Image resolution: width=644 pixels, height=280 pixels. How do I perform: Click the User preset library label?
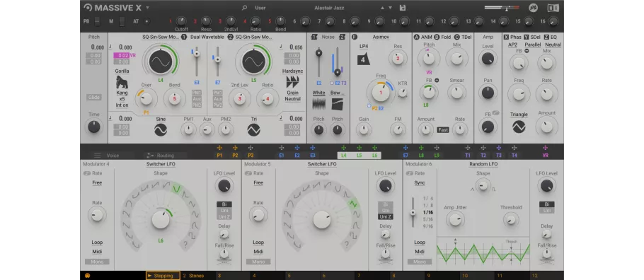point(260,7)
